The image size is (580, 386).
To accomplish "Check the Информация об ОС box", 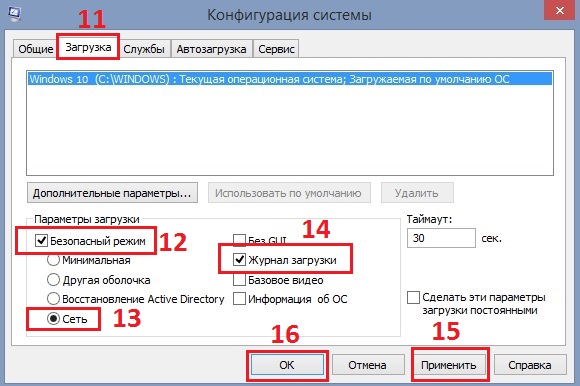I will (239, 299).
